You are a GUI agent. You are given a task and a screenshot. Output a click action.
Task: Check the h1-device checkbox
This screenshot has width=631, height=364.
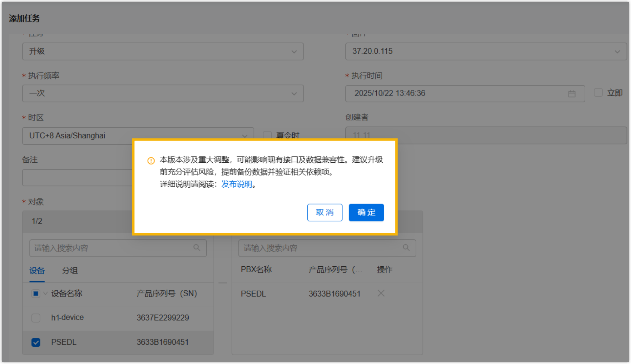tap(36, 318)
